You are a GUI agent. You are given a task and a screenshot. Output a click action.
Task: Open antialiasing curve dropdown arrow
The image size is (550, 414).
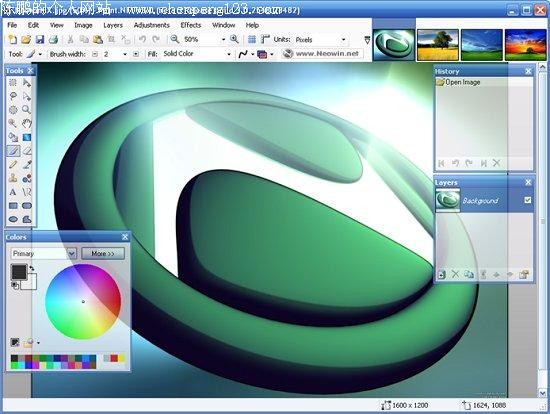tap(252, 54)
